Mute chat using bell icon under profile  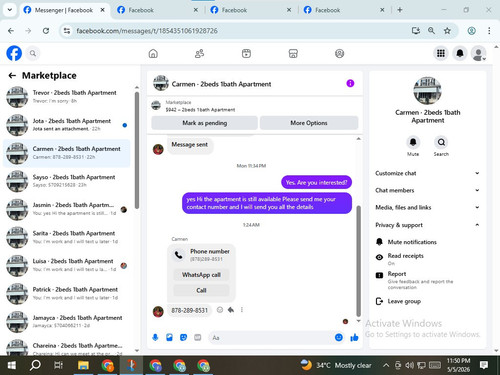(413, 142)
